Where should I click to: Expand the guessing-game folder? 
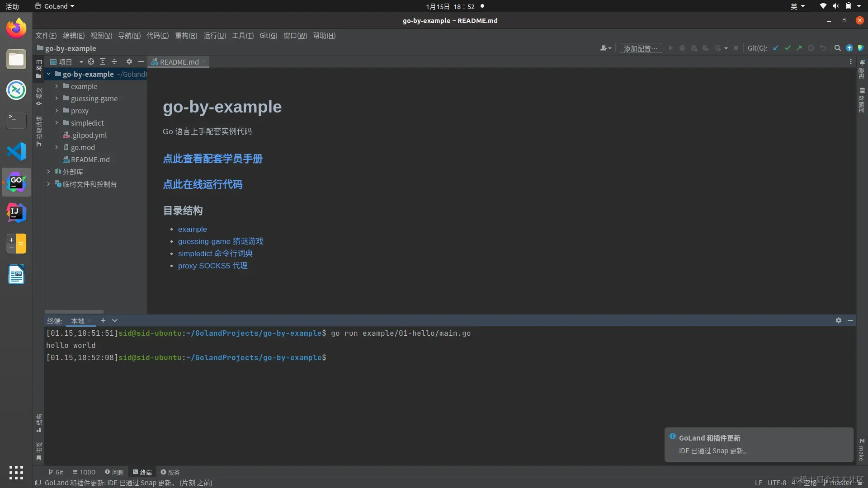pyautogui.click(x=57, y=99)
